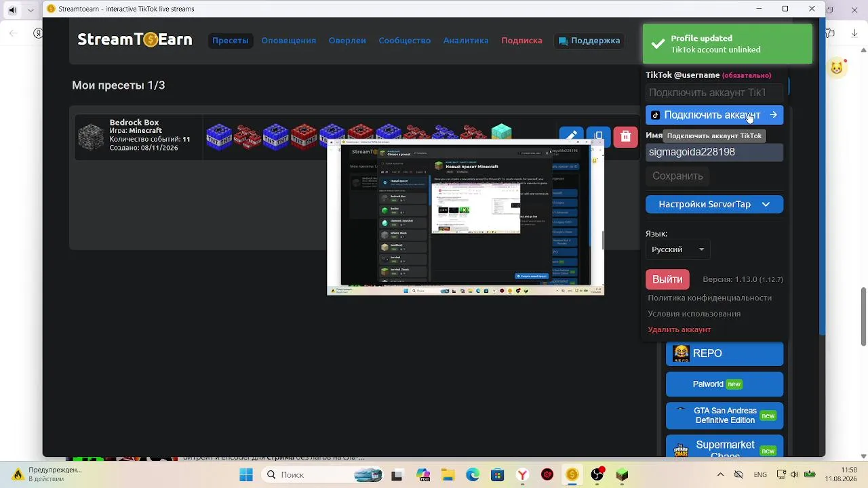Click the ENG language indicator
Viewport: 868px width, 488px height.
pyautogui.click(x=760, y=474)
